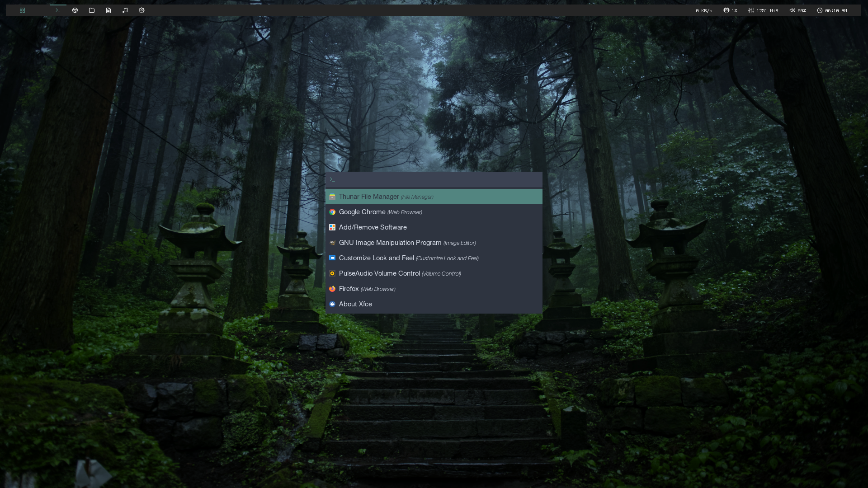868x488 pixels.
Task: Open the music note workspace icon
Action: click(x=125, y=10)
